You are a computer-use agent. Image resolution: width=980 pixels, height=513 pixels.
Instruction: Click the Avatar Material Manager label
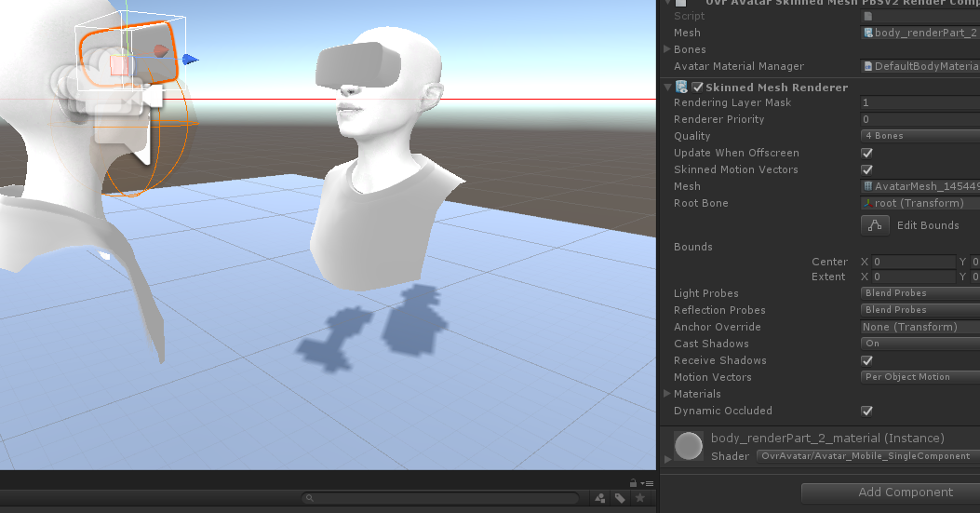pos(739,66)
